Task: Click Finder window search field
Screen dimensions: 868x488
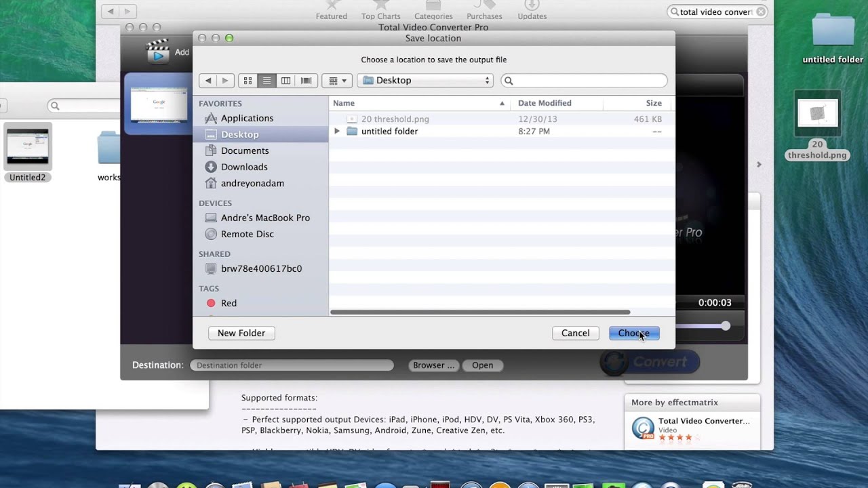Action: [85, 106]
